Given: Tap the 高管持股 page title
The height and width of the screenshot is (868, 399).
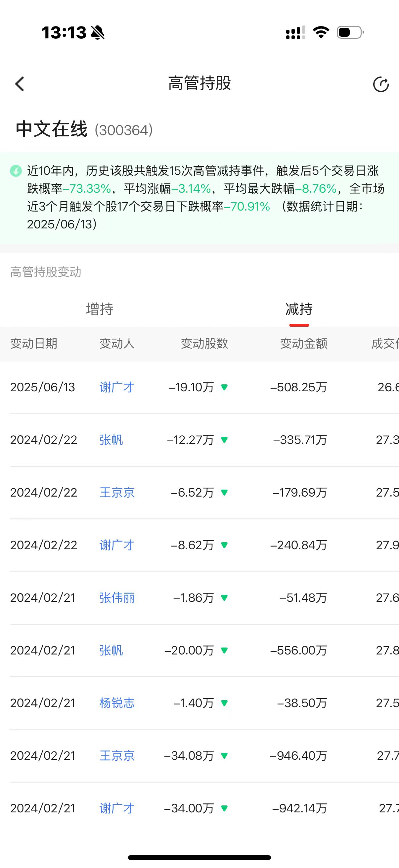Looking at the screenshot, I should pyautogui.click(x=200, y=83).
